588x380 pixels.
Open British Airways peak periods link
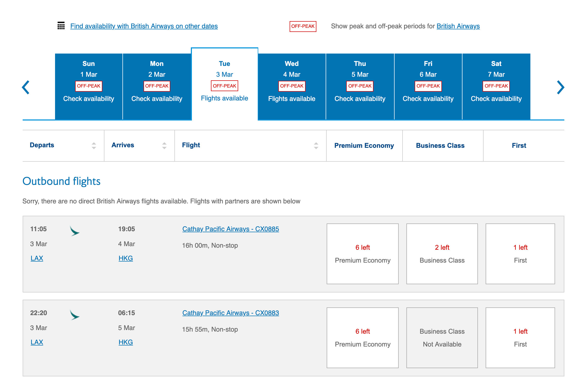click(x=458, y=26)
